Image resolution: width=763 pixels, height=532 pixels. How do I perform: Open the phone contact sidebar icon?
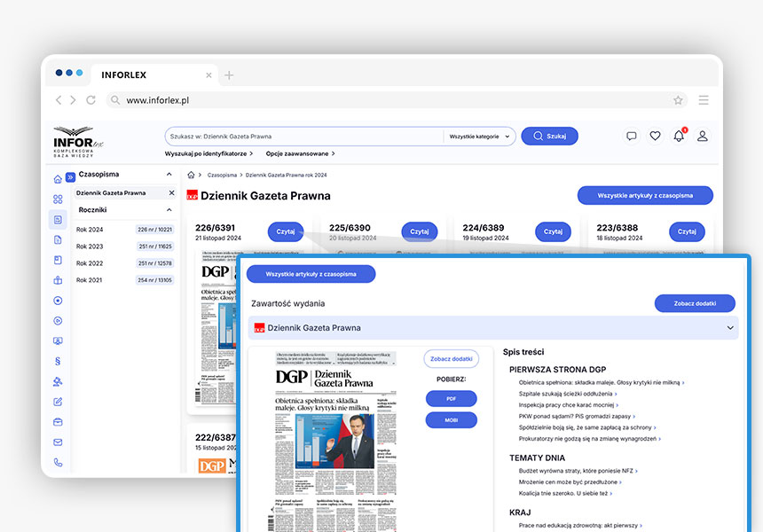coord(58,463)
